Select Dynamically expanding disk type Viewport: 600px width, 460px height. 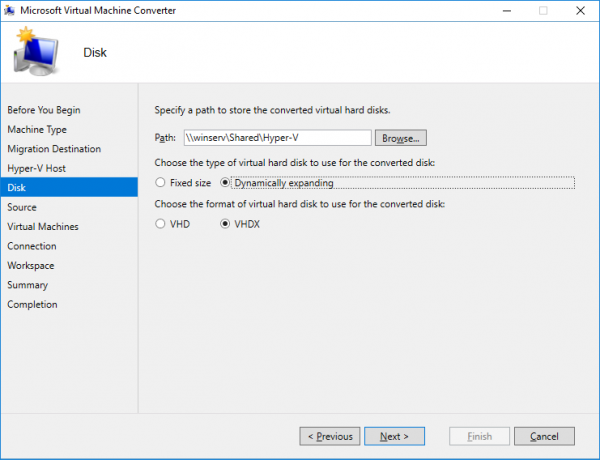click(x=225, y=183)
